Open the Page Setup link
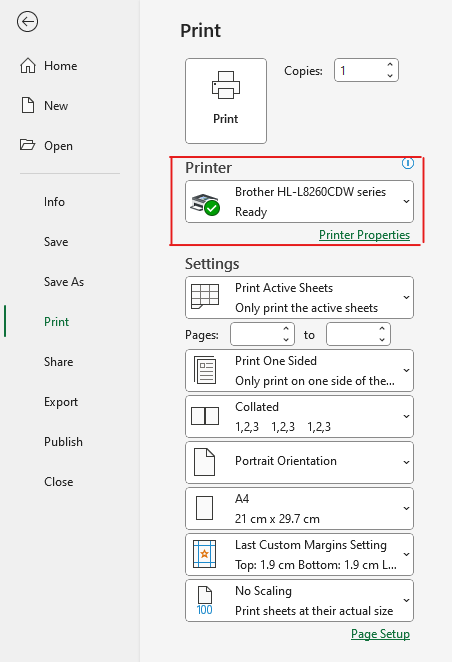452x662 pixels. point(380,634)
